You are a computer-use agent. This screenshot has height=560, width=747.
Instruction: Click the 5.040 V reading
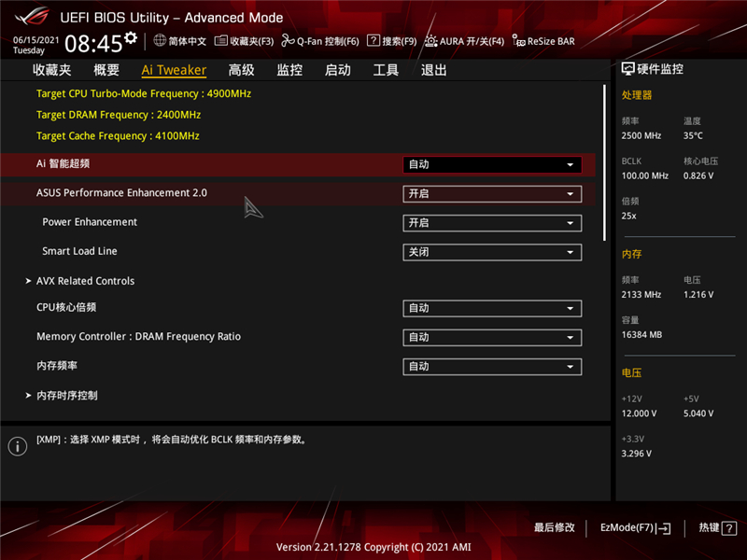[698, 413]
